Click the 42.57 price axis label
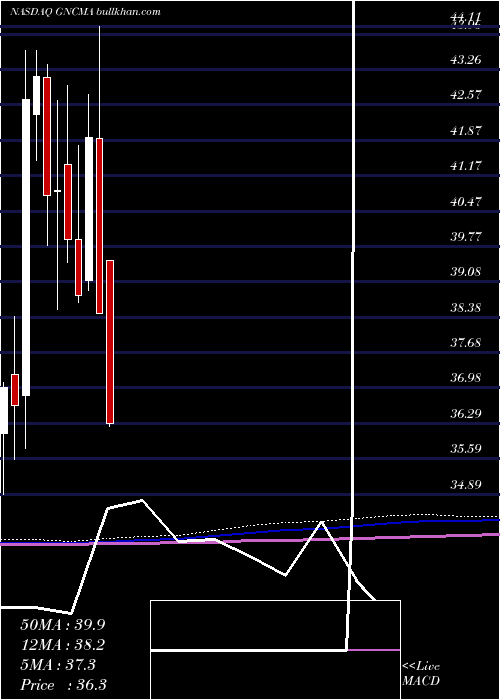Screen dimensions: 500x700 (466, 95)
